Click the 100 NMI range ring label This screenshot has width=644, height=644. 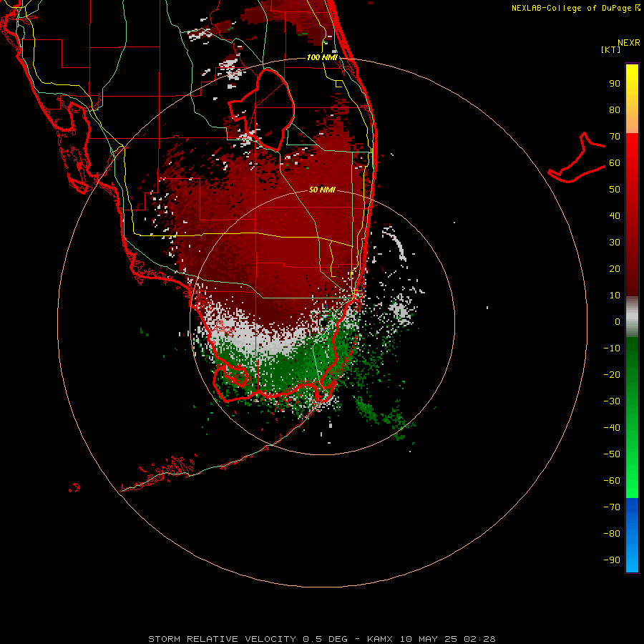tap(322, 57)
